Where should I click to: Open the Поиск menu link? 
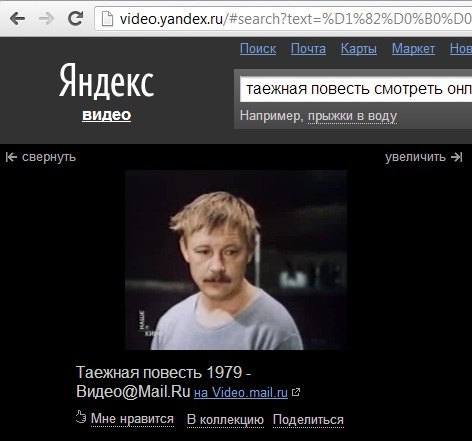click(258, 49)
